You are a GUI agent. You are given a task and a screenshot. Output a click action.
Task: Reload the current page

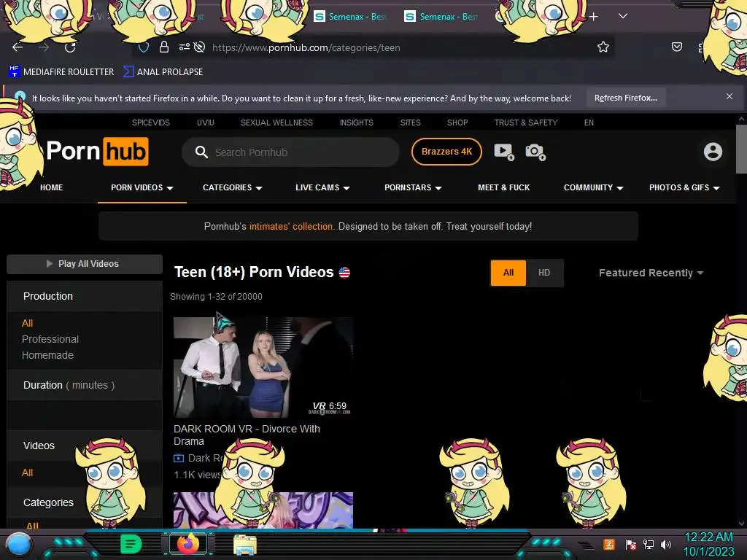click(70, 47)
